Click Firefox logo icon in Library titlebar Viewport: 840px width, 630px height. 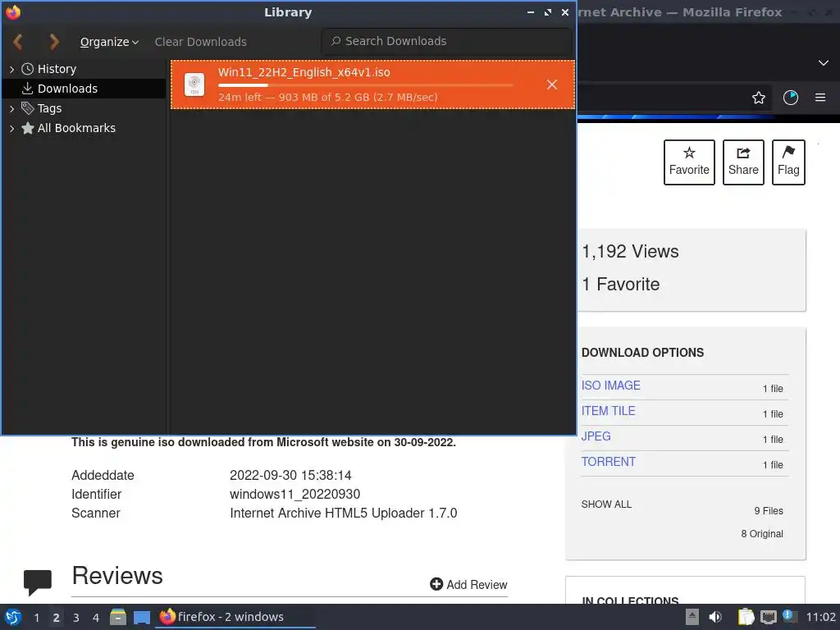[13, 11]
